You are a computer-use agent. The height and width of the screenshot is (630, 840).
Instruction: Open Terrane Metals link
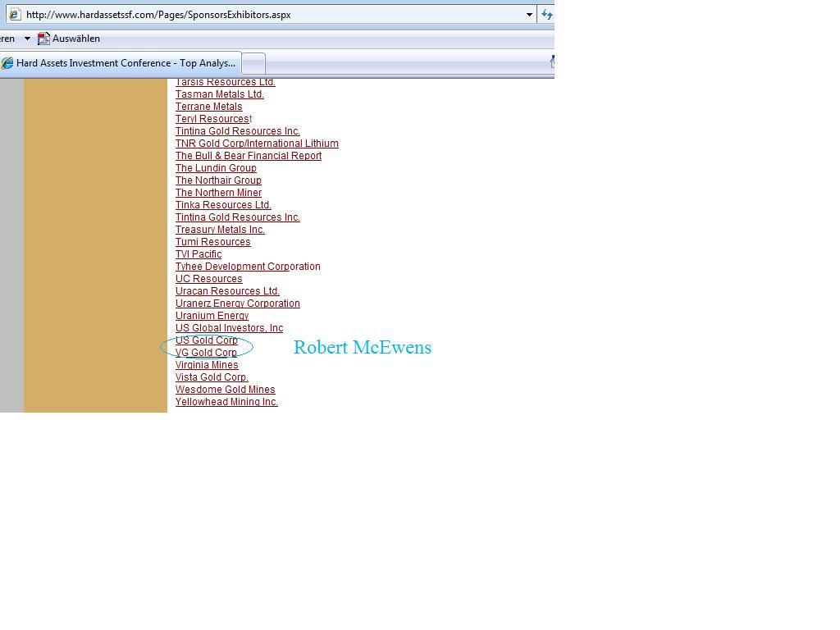click(x=209, y=107)
